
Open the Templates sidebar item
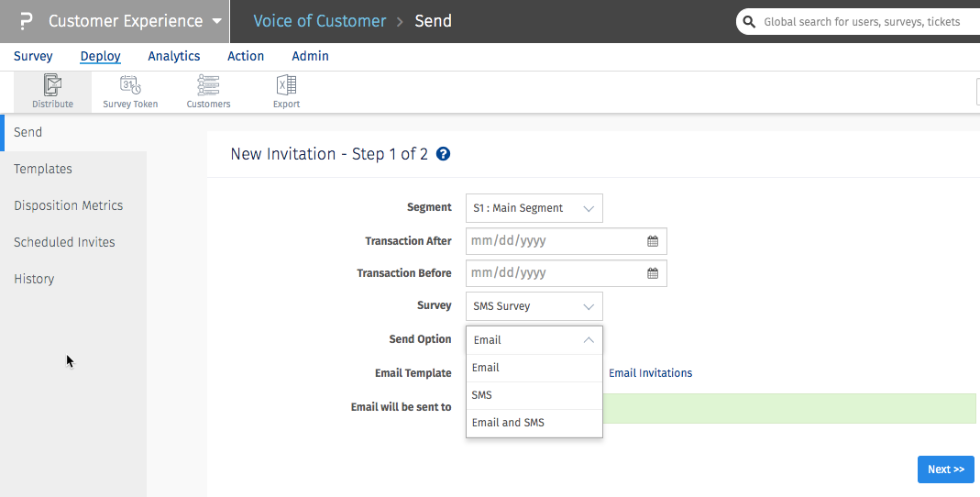43,169
